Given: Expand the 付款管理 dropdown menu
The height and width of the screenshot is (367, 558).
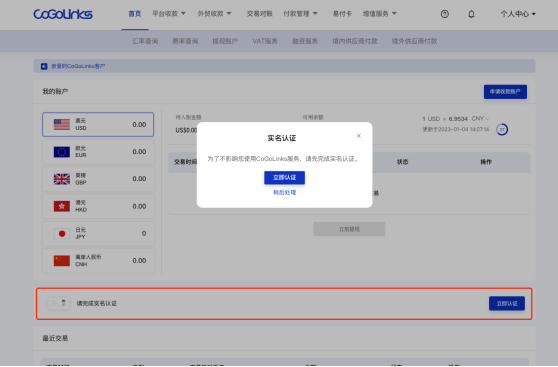Looking at the screenshot, I should click(x=300, y=14).
